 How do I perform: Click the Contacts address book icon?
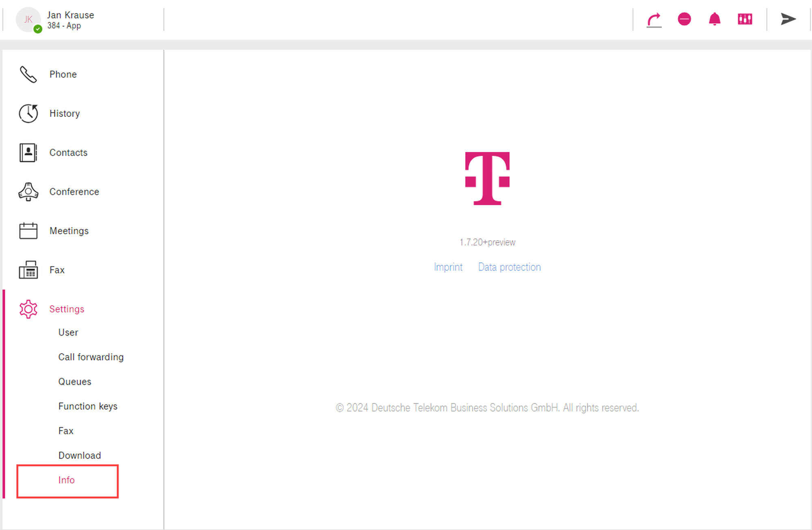click(x=28, y=153)
